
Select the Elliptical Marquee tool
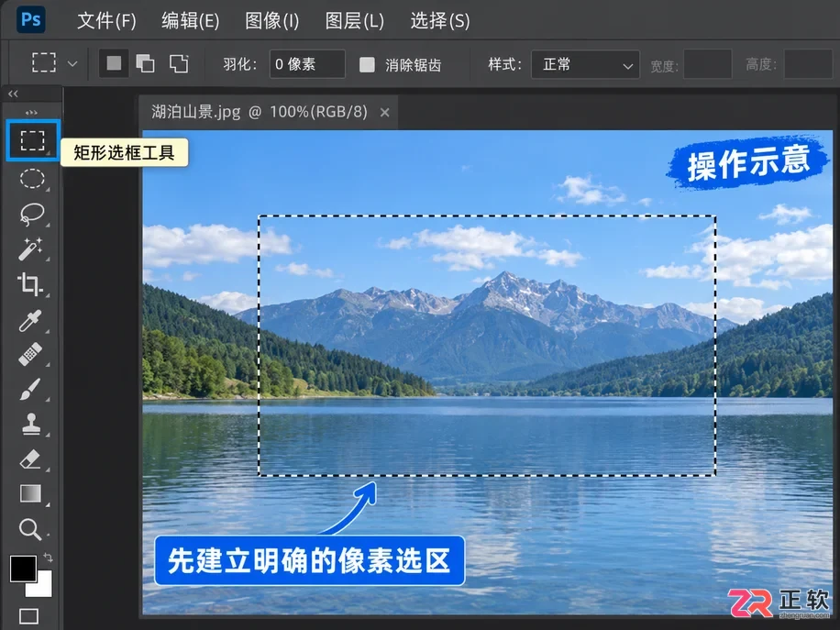point(32,179)
